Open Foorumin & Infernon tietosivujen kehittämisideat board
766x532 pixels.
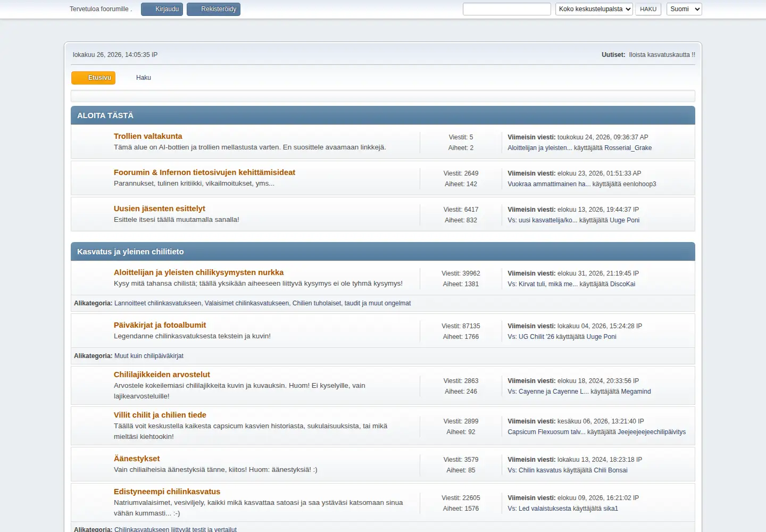[204, 172]
